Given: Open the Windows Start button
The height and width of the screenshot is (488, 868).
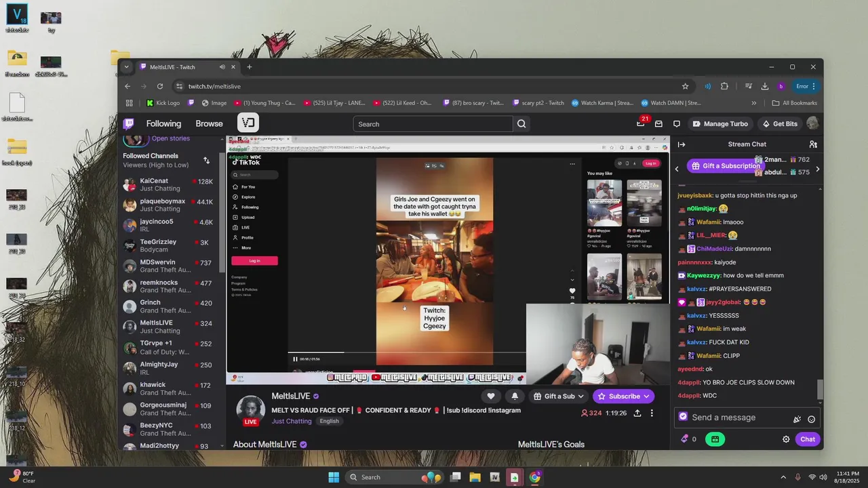Looking at the screenshot, I should [x=334, y=477].
